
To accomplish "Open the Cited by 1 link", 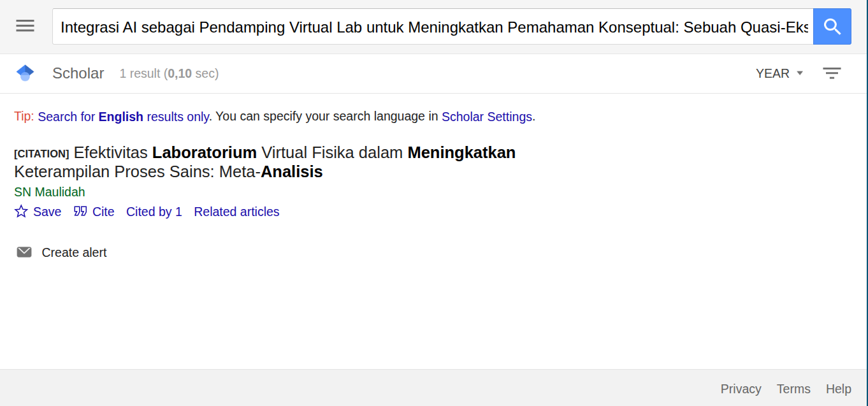I will (154, 212).
